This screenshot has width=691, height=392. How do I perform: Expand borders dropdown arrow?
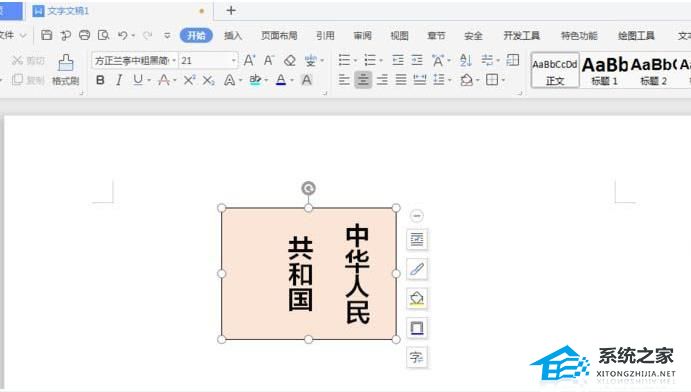(x=503, y=80)
